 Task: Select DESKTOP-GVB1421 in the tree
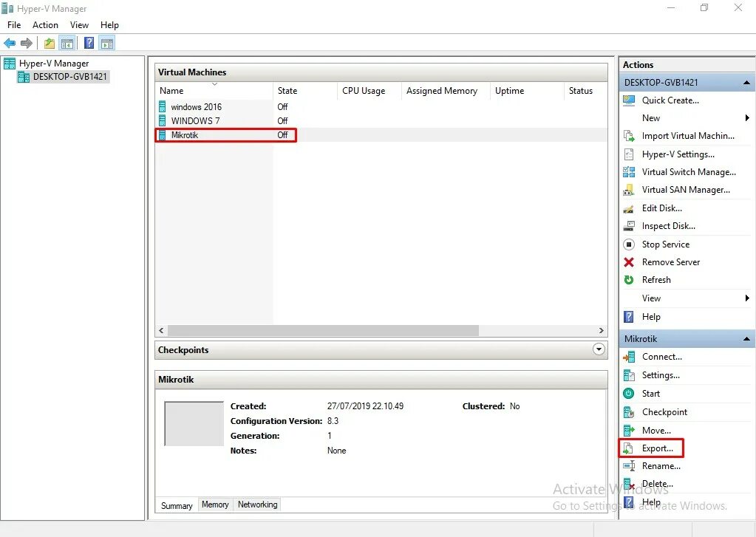pyautogui.click(x=70, y=77)
